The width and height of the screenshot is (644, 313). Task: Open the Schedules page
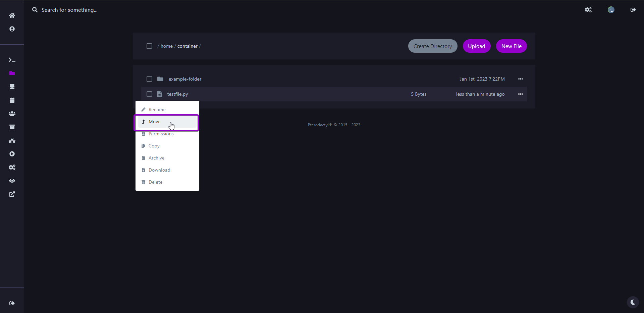(x=12, y=100)
